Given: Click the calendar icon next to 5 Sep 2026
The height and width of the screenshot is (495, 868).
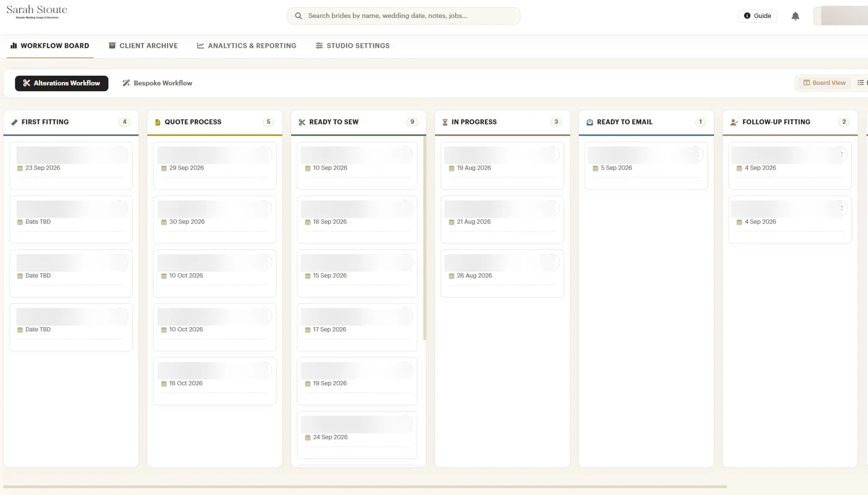Looking at the screenshot, I should [x=595, y=168].
